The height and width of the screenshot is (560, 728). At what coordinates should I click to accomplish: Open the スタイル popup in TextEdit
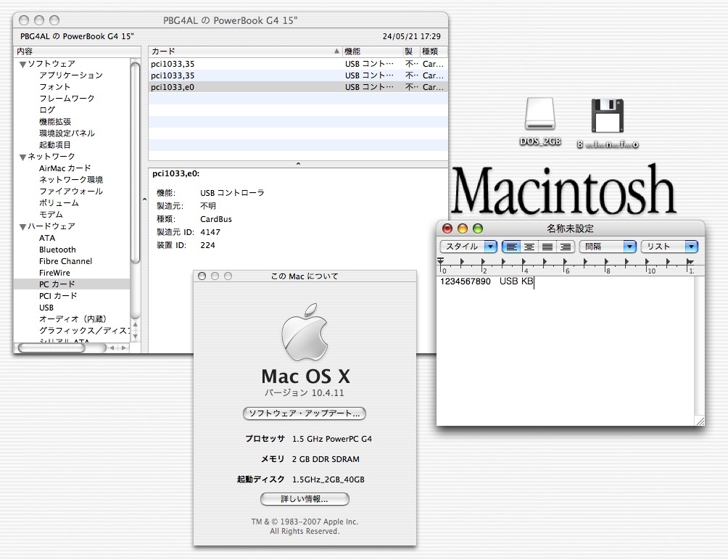pyautogui.click(x=468, y=247)
